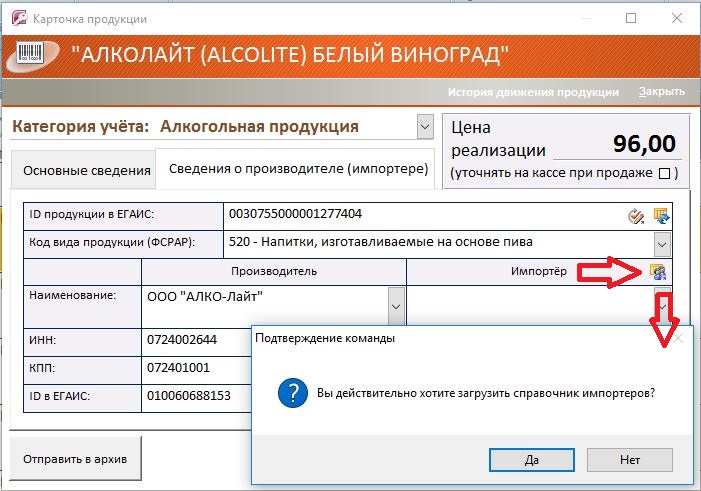Maximize the Карточка продукции window
Image resolution: width=701 pixels, height=491 pixels.
pos(631,18)
